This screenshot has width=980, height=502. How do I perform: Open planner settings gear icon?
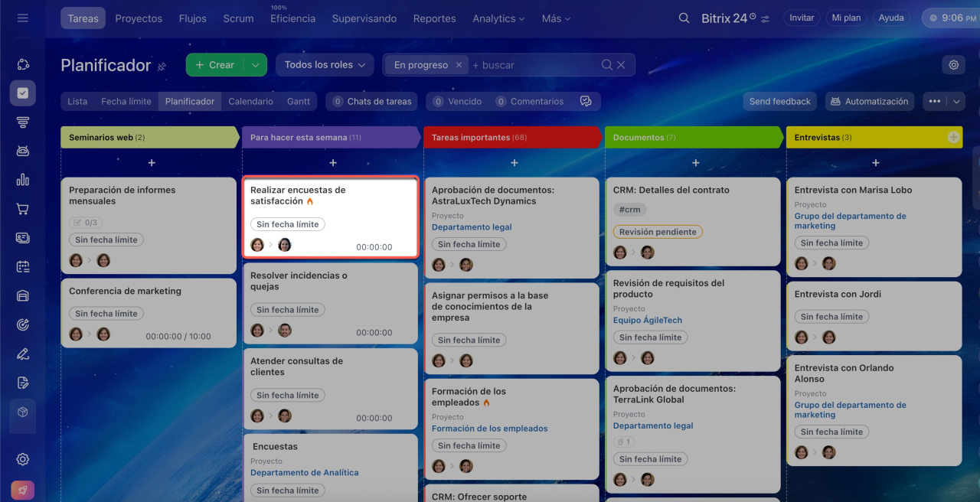953,65
